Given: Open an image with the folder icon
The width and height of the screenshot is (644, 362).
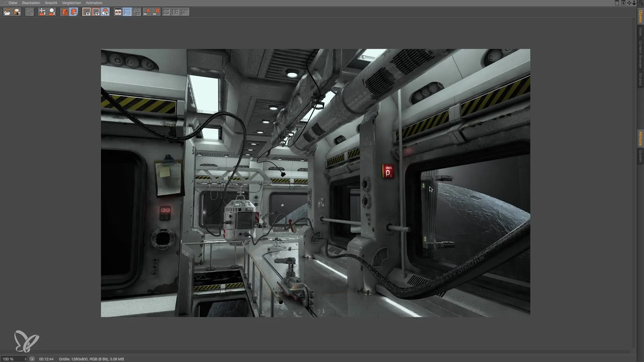Looking at the screenshot, I should tap(7, 12).
